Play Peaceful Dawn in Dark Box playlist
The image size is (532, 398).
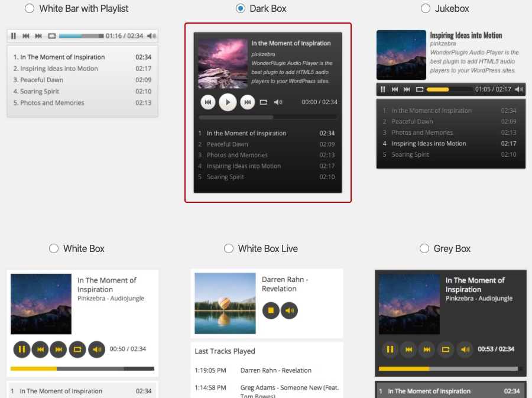click(228, 144)
